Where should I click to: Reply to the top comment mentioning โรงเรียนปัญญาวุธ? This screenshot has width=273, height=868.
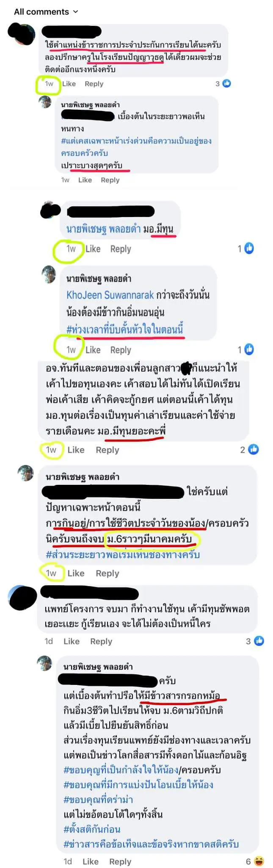click(x=94, y=83)
